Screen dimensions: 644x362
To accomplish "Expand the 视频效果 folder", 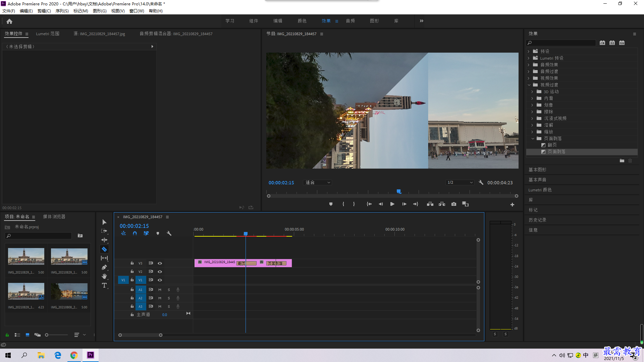I will [529, 78].
